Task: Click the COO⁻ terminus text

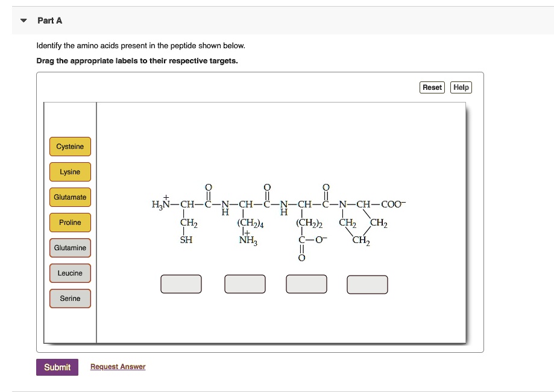Action: [x=393, y=204]
